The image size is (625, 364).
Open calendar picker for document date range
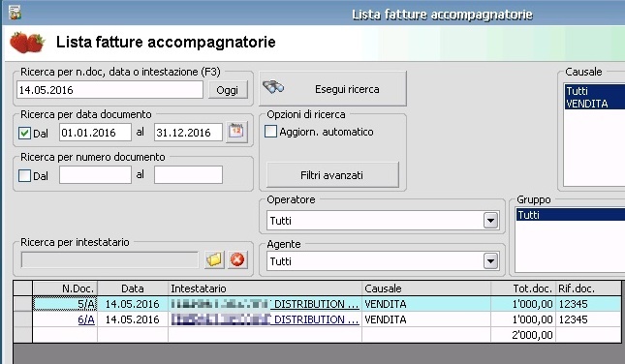pyautogui.click(x=236, y=132)
